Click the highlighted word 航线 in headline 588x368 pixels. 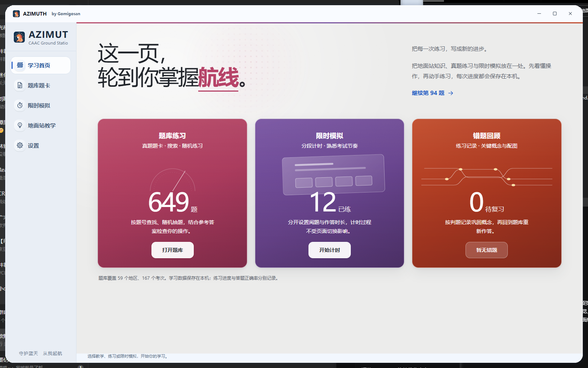pyautogui.click(x=218, y=78)
